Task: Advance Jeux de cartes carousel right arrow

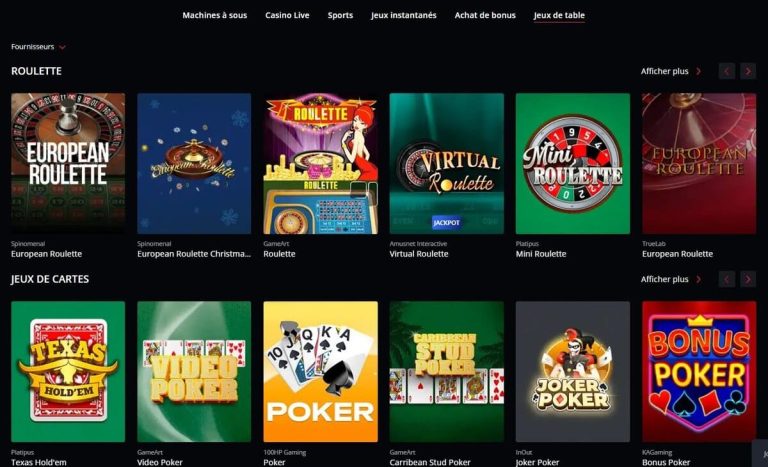Action: [x=748, y=279]
